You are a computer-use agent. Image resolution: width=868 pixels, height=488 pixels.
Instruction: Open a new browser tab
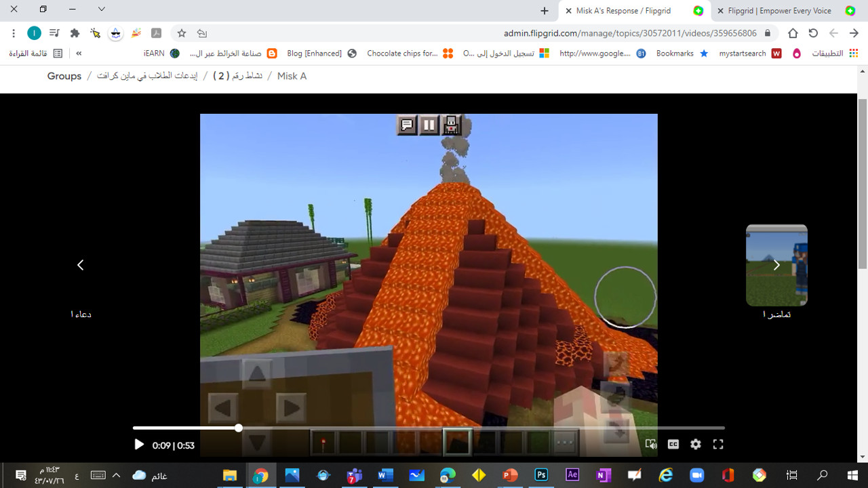pos(545,11)
